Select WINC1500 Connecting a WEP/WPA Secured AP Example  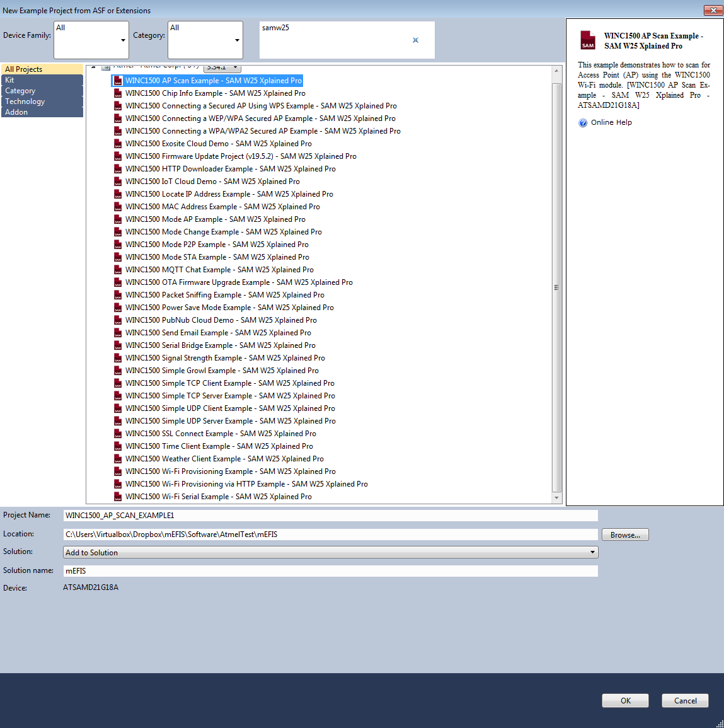(x=260, y=118)
